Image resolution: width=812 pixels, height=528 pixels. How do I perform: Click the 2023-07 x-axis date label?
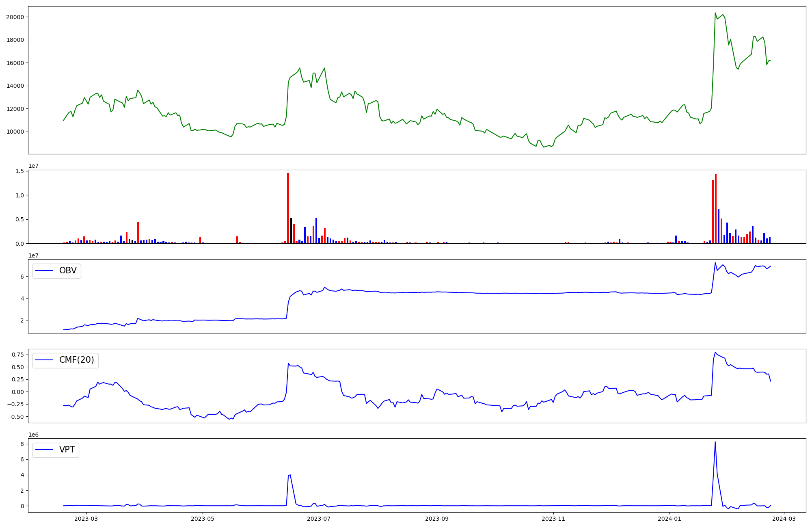point(319,519)
